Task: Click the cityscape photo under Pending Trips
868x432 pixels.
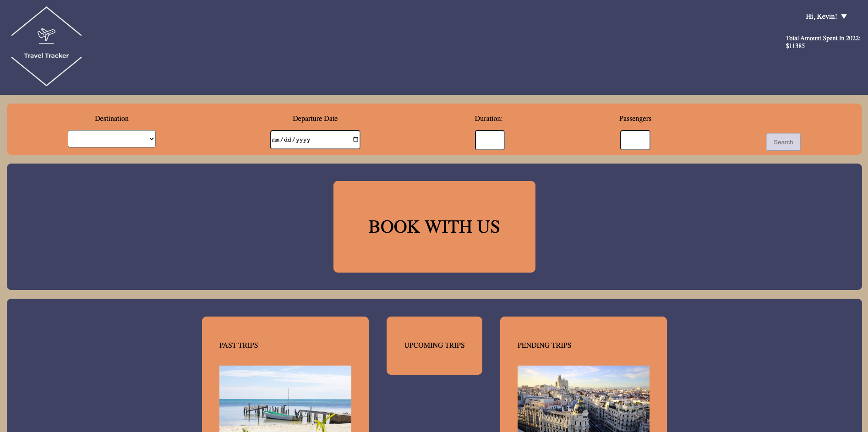Action: coord(583,399)
